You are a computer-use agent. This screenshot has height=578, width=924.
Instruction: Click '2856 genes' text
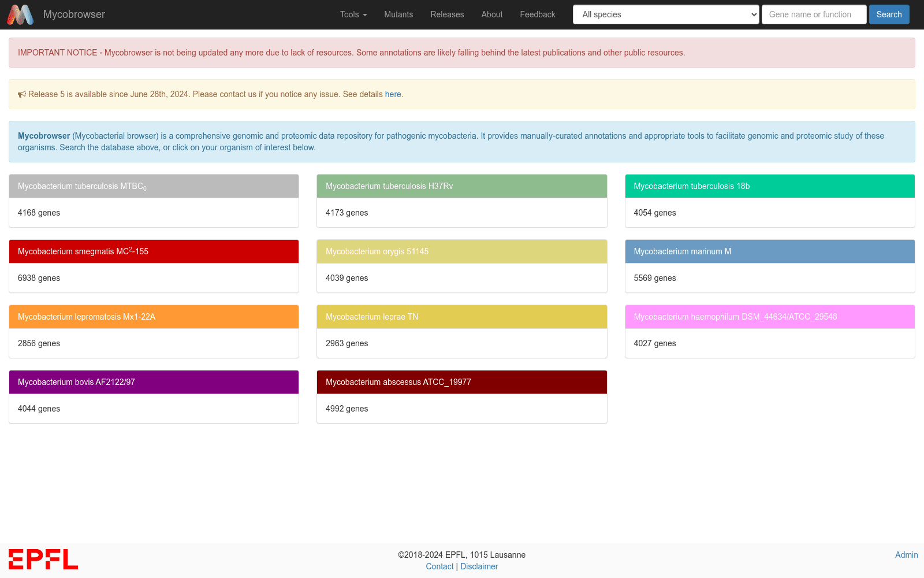click(39, 343)
